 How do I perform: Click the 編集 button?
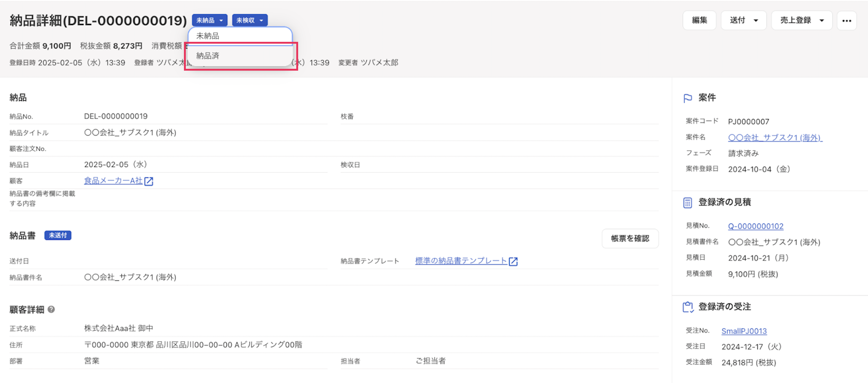699,20
